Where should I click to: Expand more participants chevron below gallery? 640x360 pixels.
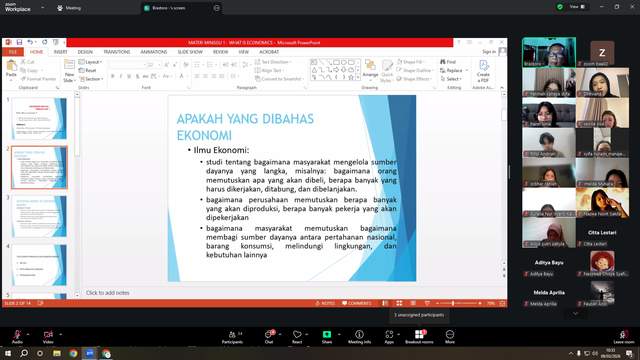[x=576, y=313]
